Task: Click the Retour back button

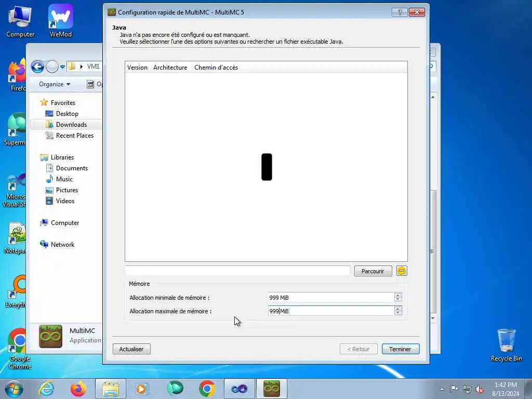Action: (x=358, y=349)
